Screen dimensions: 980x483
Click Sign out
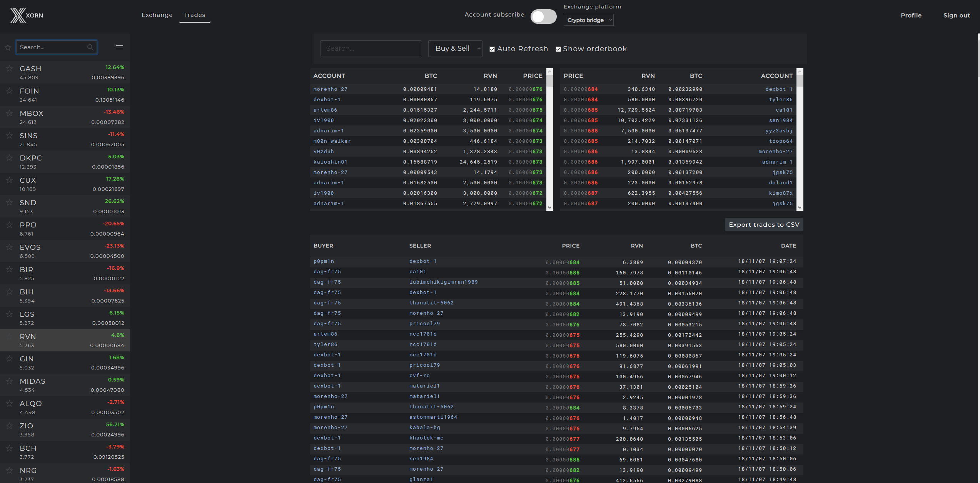pyautogui.click(x=957, y=15)
